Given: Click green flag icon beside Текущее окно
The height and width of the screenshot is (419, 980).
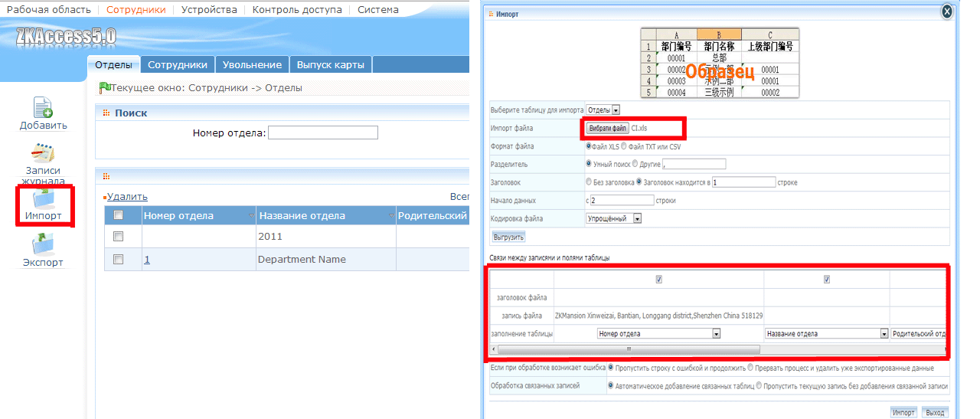Looking at the screenshot, I should [x=105, y=87].
